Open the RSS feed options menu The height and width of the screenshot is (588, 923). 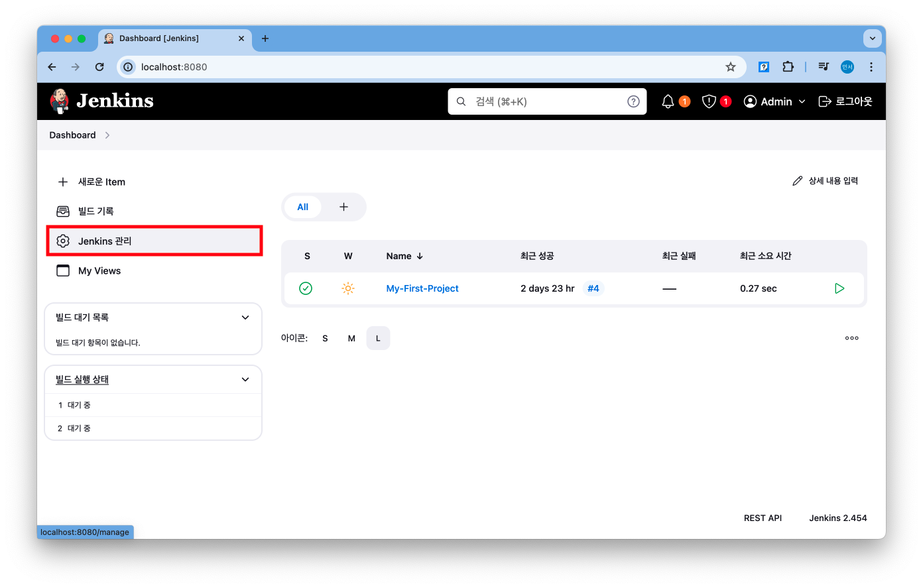[x=852, y=338]
